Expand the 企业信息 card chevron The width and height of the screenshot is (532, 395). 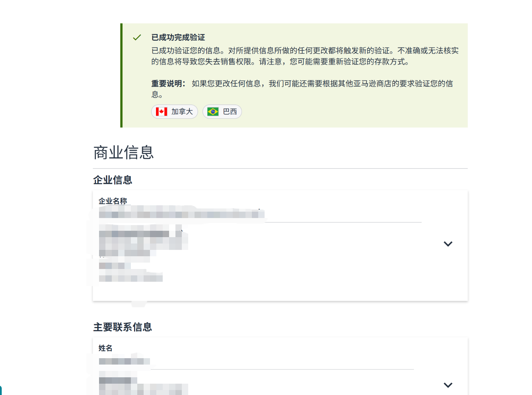(448, 244)
